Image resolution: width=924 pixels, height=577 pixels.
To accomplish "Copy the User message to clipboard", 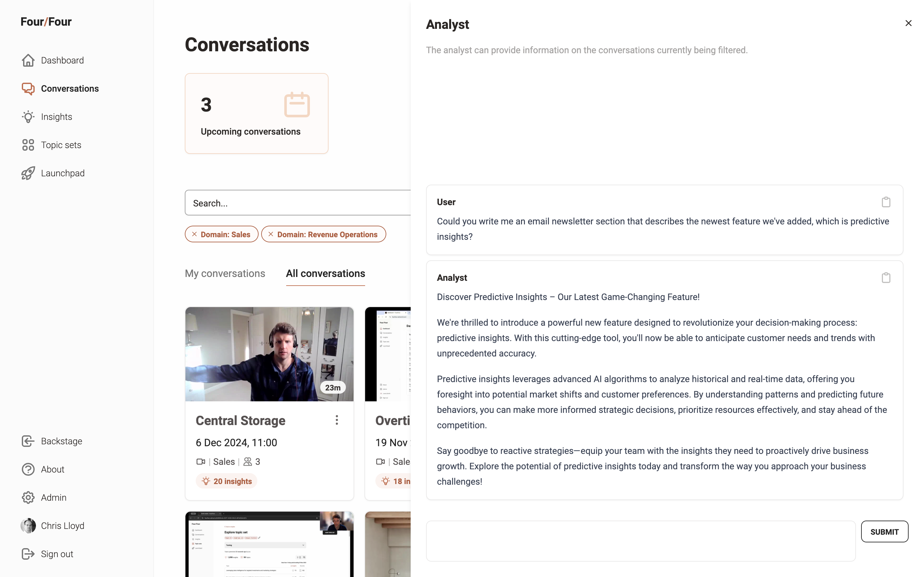I will (x=886, y=202).
